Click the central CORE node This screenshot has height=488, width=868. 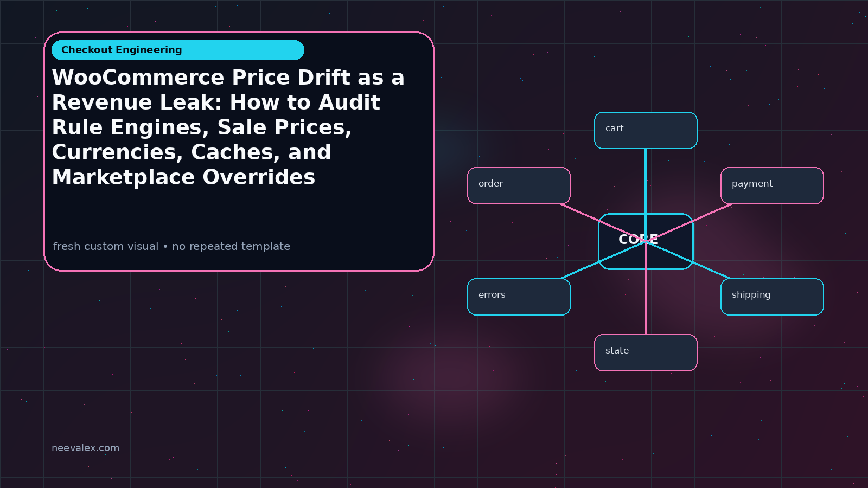coord(646,241)
